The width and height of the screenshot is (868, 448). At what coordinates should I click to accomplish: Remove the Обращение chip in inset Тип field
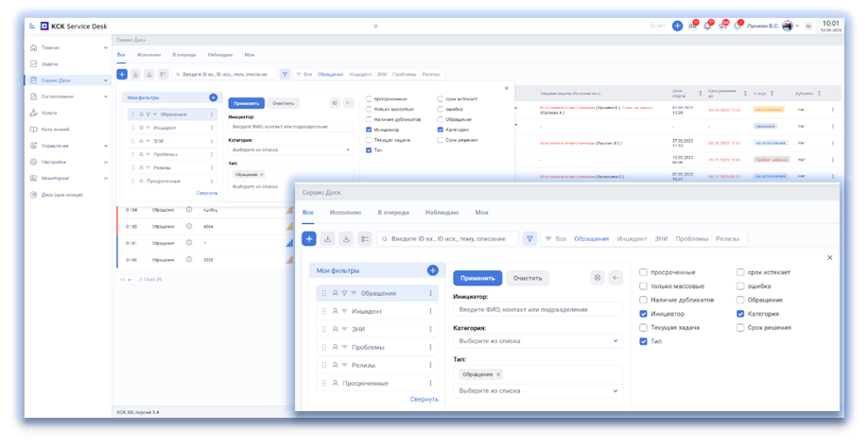coord(498,374)
